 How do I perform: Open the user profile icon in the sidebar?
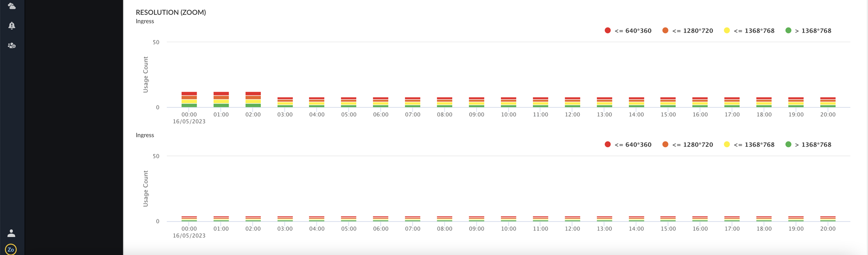pos(11,233)
